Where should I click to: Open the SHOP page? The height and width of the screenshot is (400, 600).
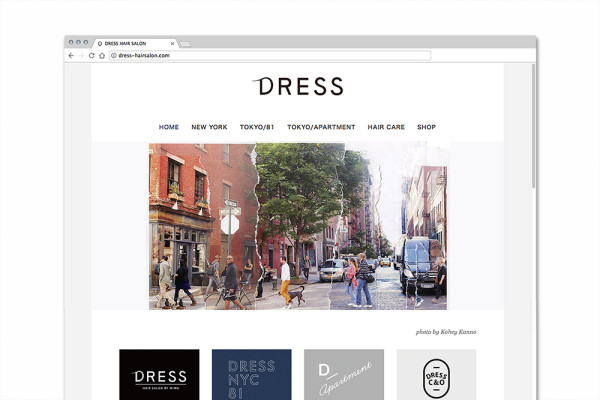click(x=426, y=128)
